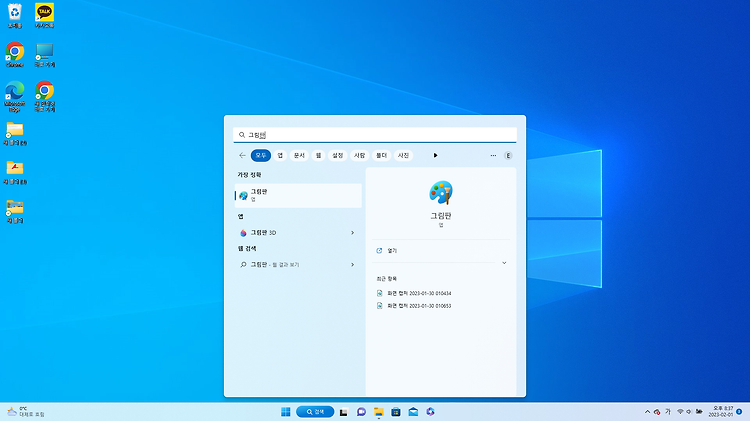Screen dimensions: 750x421
Task: Click the large Paint palette icon
Action: (x=441, y=193)
